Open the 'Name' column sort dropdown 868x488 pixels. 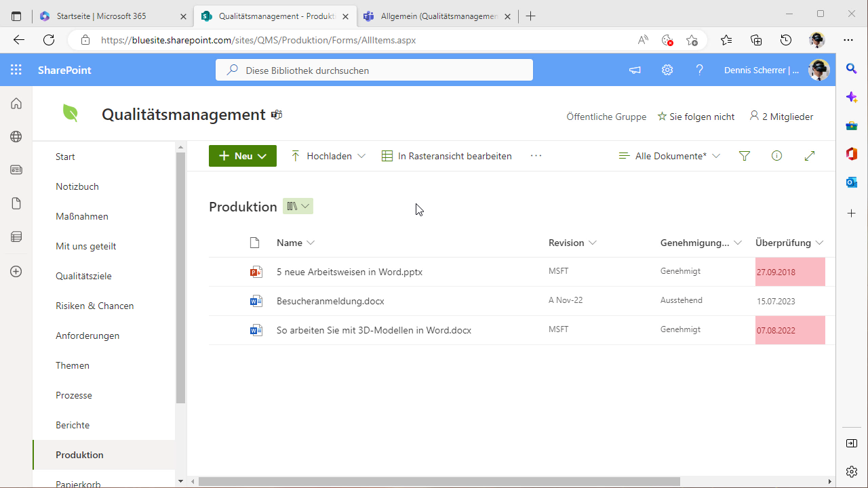pos(311,242)
